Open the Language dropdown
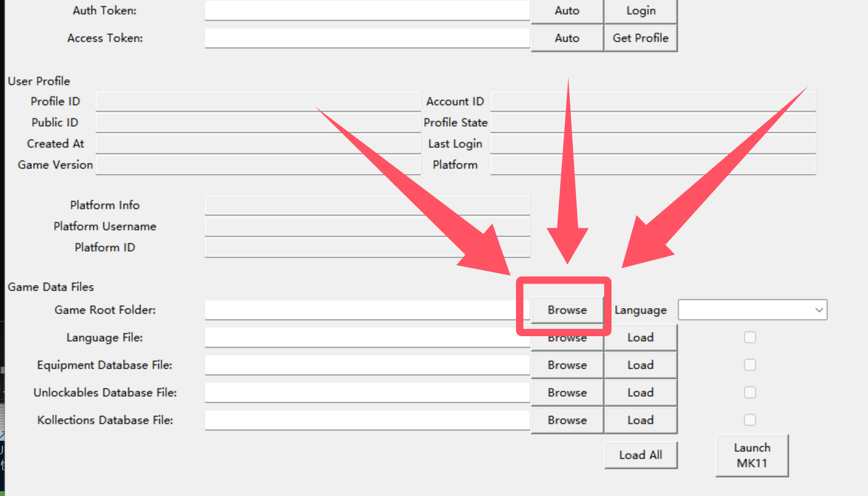Screen dimensions: 868x496 point(752,310)
